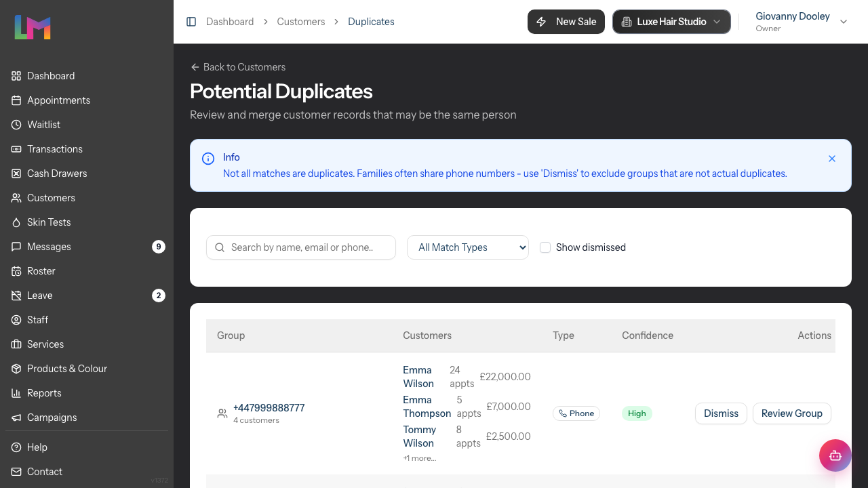Open the Staff user icon

(16, 320)
